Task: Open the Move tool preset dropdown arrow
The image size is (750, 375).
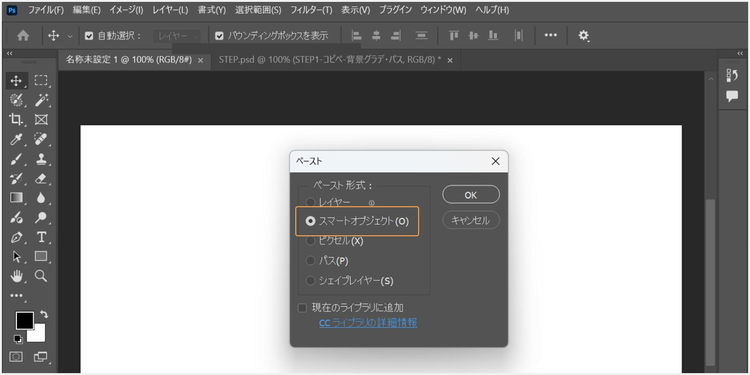Action: (x=70, y=36)
